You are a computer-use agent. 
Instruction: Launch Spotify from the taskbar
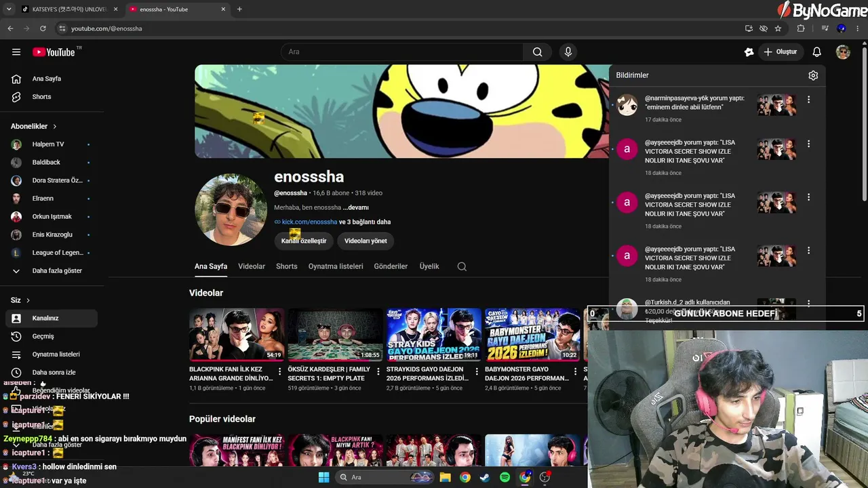pos(505,477)
